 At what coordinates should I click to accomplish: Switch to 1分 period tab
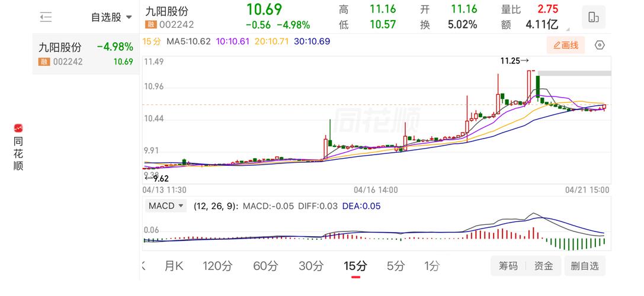coord(432,266)
